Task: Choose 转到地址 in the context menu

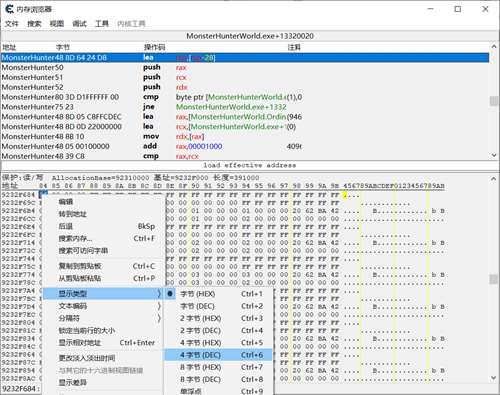Action: [x=104, y=214]
